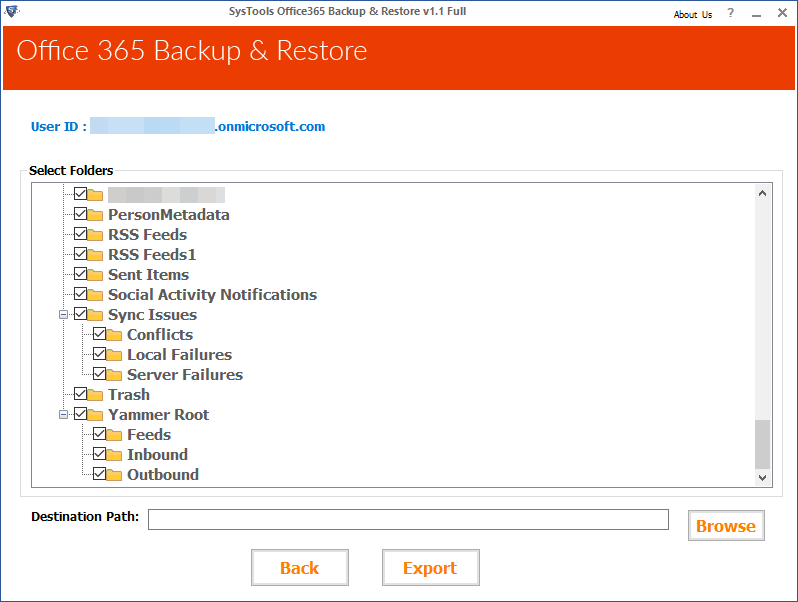798x602 pixels.
Task: Click the Yammer Root folder icon
Action: [x=95, y=415]
